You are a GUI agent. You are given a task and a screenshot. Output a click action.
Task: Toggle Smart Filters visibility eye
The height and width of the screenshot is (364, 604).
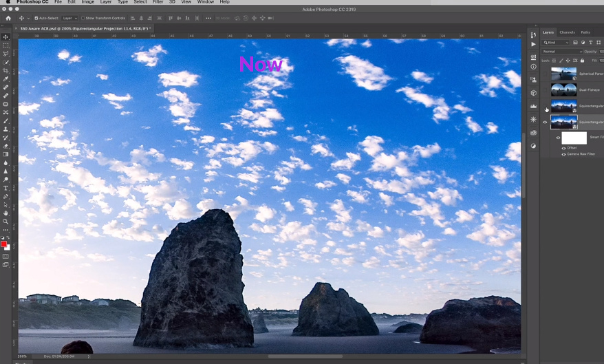[x=558, y=138]
